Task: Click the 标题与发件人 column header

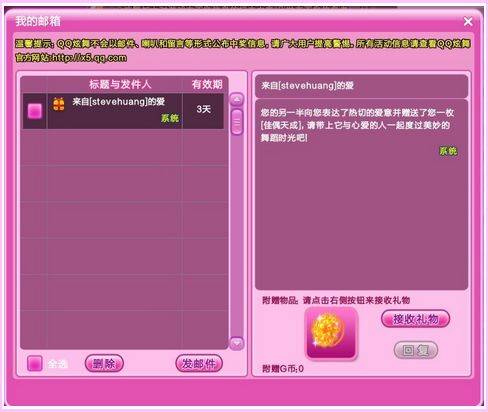Action: point(120,84)
